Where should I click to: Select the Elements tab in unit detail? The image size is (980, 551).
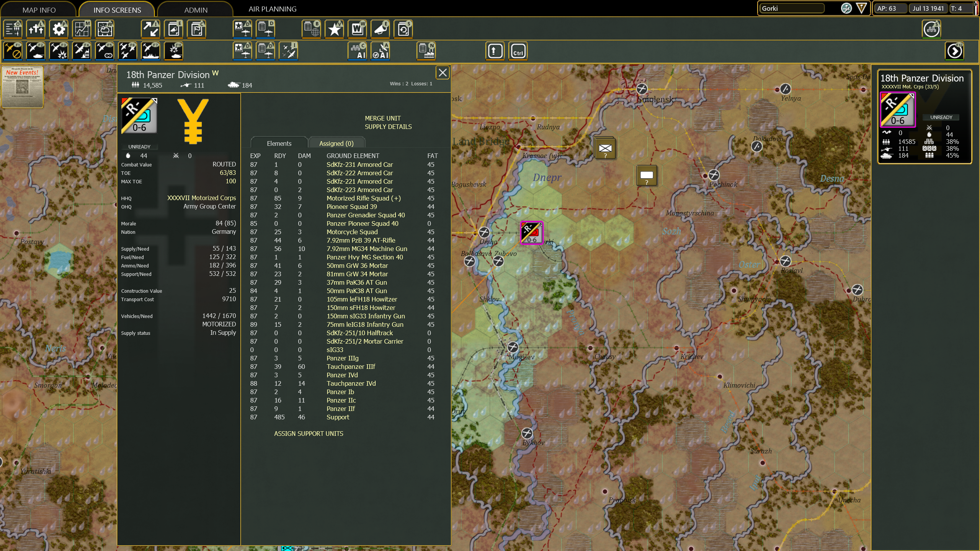coord(279,143)
